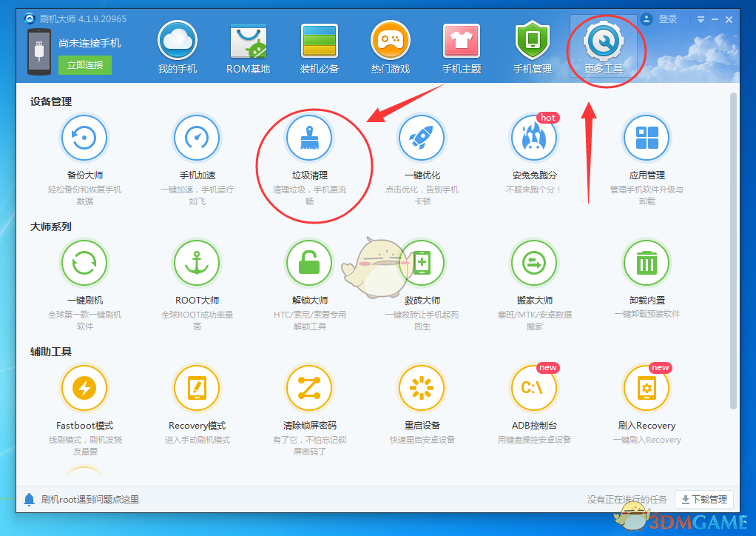This screenshot has width=756, height=536.
Task: Open the 解锁大师 unlocking tool
Action: (309, 262)
